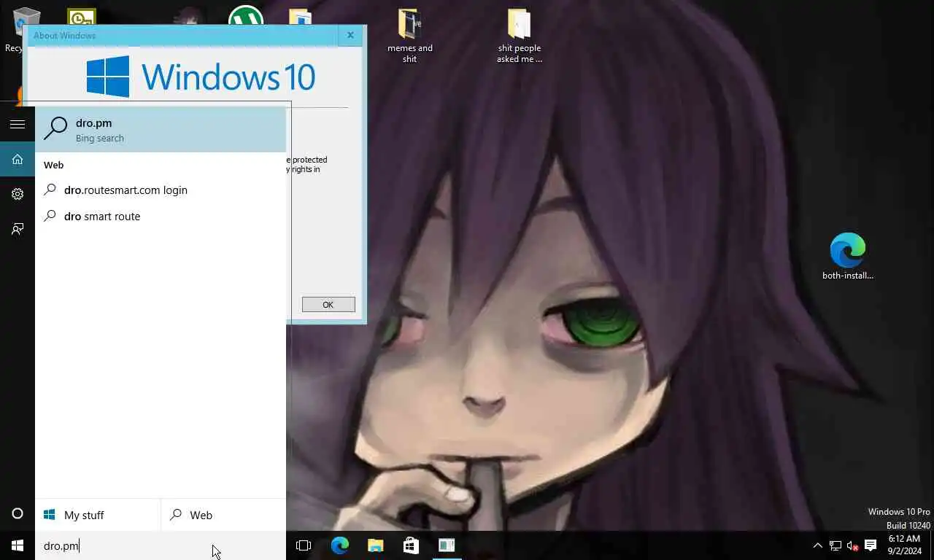Close the About Windows dialog
934x560 pixels.
(350, 35)
